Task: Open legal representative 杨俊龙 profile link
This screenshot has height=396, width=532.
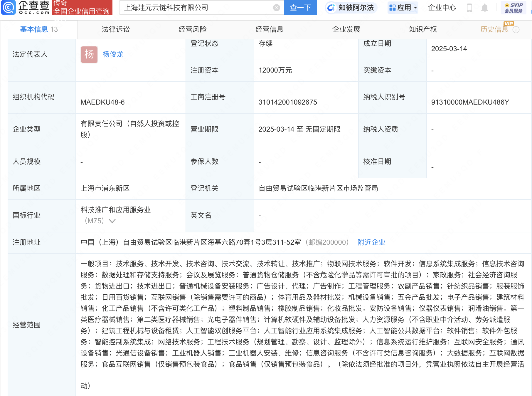Action: tap(113, 54)
